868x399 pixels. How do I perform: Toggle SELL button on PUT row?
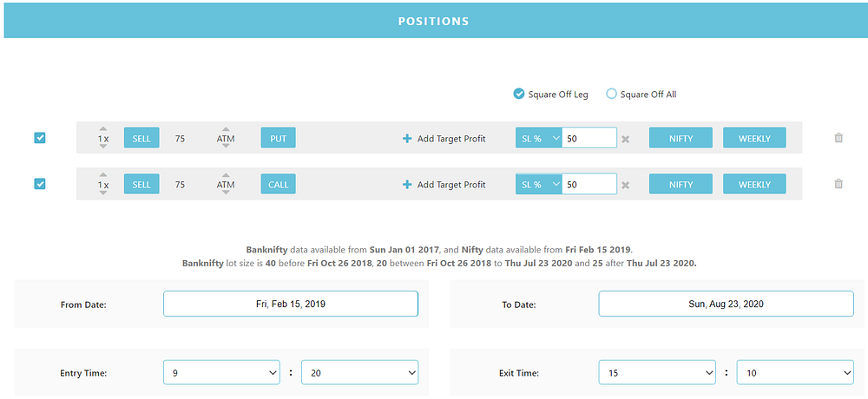click(141, 139)
